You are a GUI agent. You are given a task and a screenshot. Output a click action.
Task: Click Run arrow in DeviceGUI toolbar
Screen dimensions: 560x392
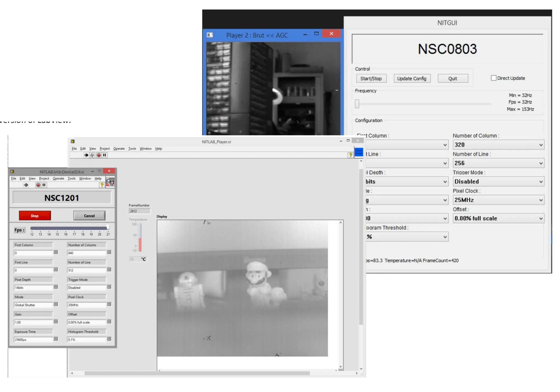point(26,185)
